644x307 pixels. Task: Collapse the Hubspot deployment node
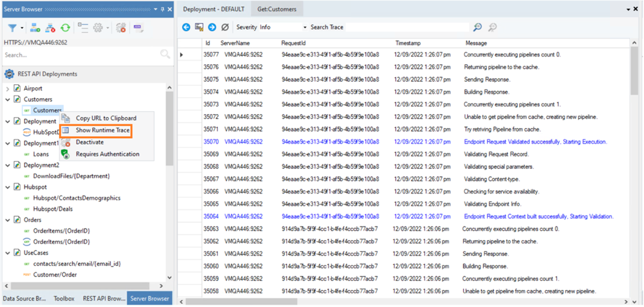click(x=8, y=187)
